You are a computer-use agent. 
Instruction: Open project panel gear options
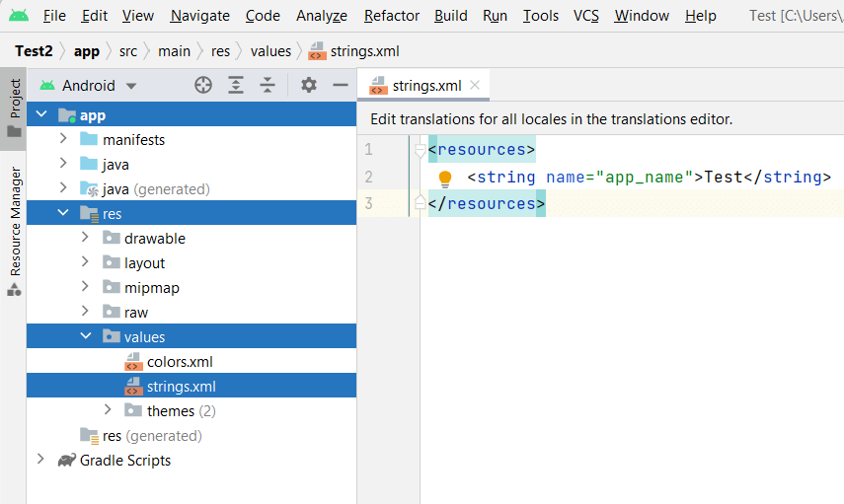pyautogui.click(x=308, y=85)
